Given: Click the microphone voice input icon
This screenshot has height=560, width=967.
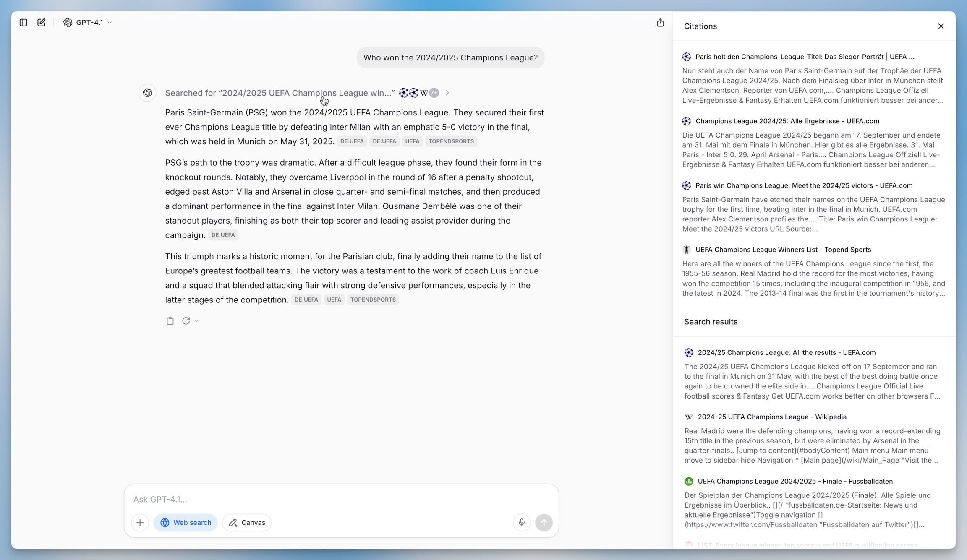Looking at the screenshot, I should pos(522,523).
